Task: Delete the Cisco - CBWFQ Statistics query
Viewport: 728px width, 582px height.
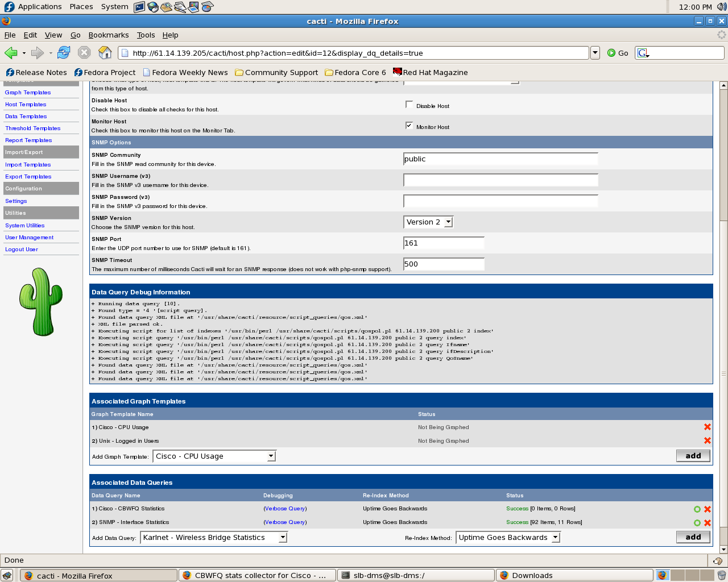Action: coord(708,509)
